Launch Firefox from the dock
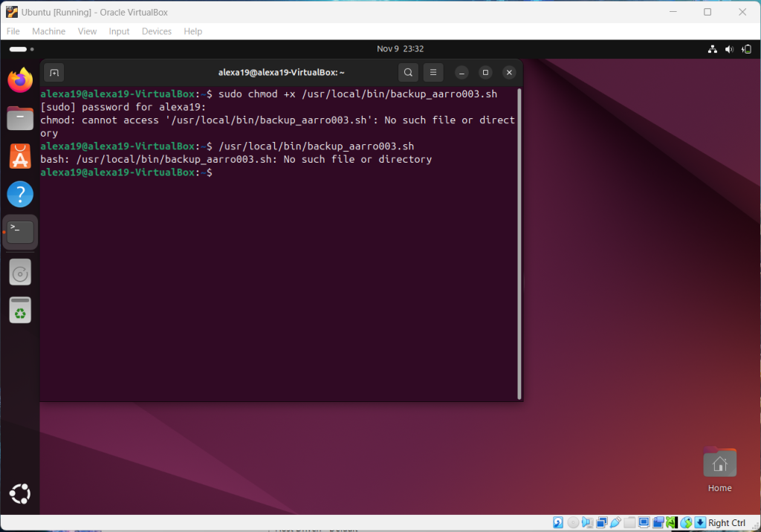 point(20,80)
